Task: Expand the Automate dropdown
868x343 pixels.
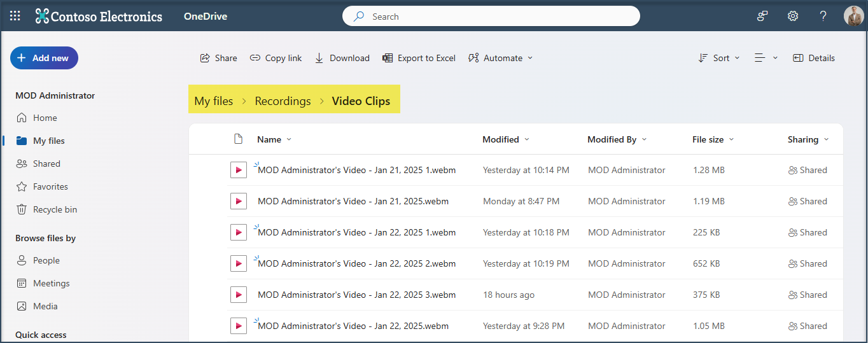Action: pos(501,58)
